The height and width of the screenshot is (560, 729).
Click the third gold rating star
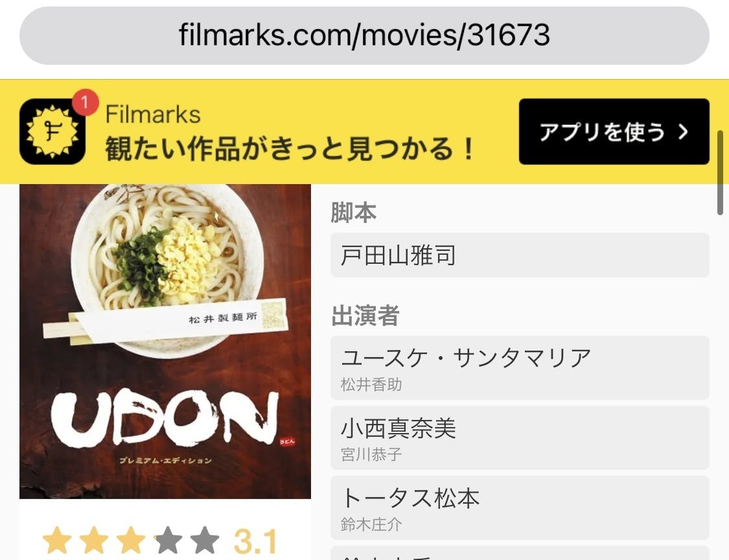coord(131,541)
